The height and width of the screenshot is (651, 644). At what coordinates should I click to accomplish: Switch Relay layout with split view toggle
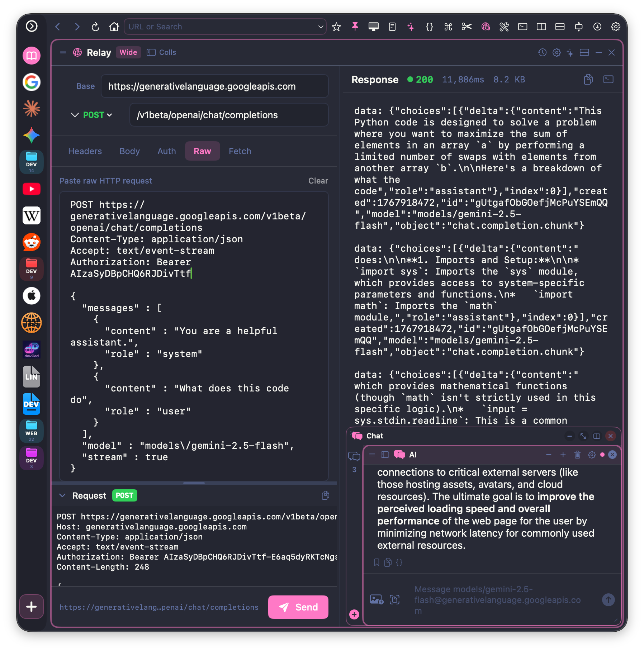584,52
